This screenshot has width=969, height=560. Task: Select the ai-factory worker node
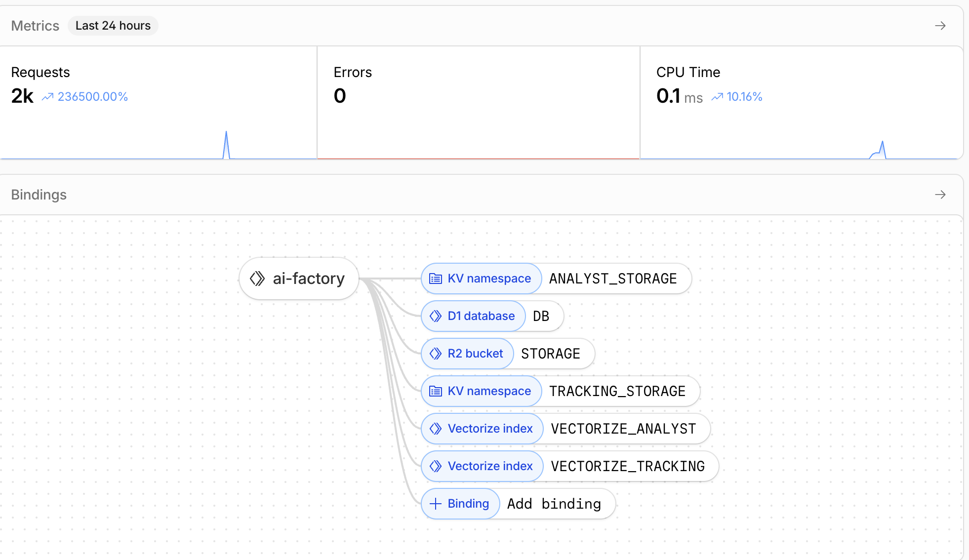pos(308,279)
